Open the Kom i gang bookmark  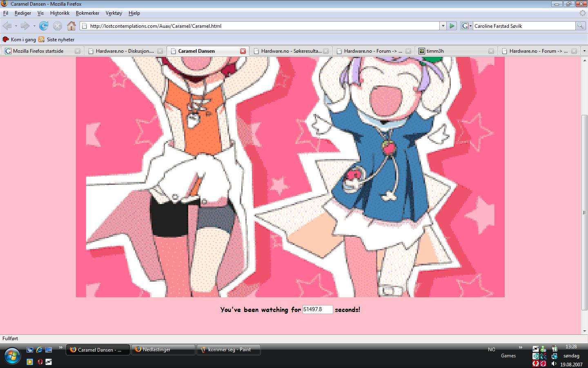[x=19, y=40]
